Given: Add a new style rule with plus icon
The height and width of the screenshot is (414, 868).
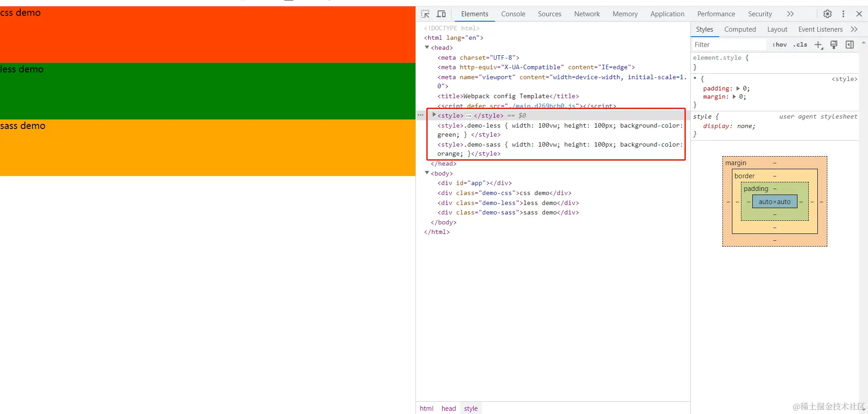Looking at the screenshot, I should tap(818, 45).
